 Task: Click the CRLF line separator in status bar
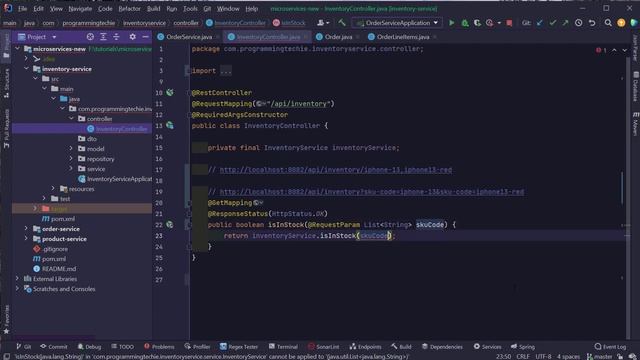523,356
